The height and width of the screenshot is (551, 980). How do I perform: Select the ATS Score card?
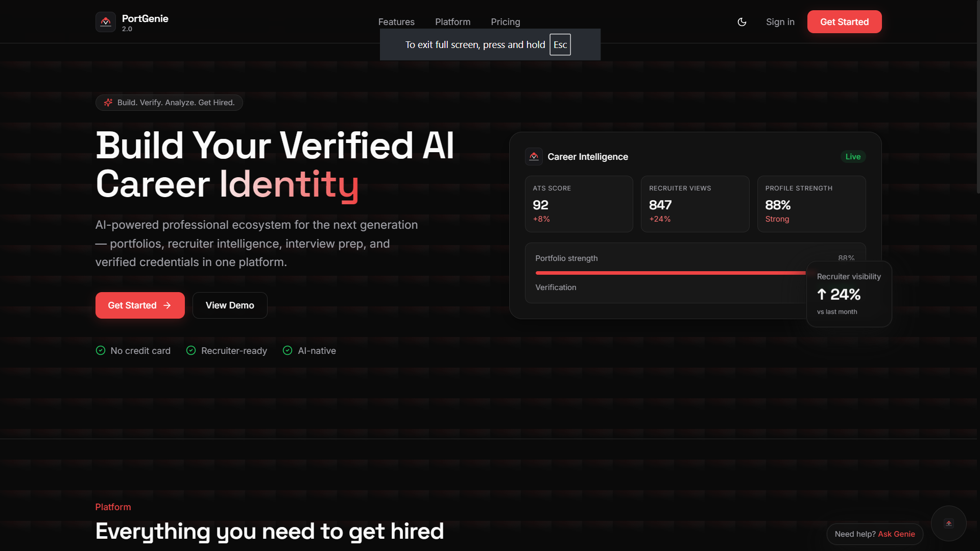[x=579, y=204]
